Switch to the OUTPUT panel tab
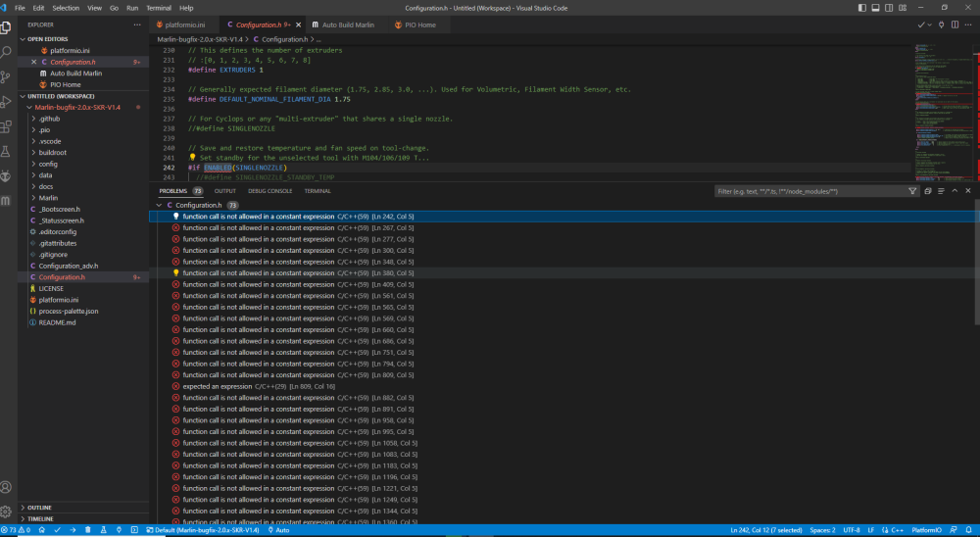Screen dimensions: 980x537 pos(224,191)
